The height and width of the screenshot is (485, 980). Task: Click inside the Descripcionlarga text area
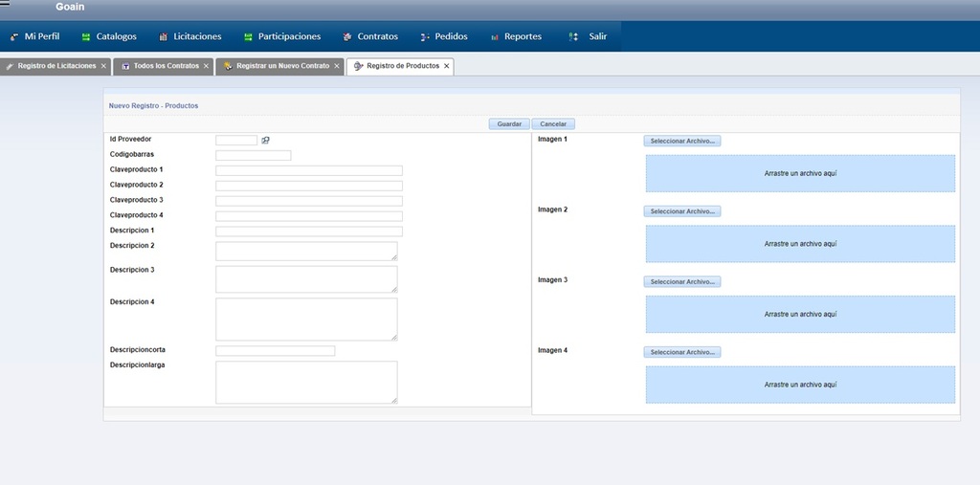tap(306, 382)
